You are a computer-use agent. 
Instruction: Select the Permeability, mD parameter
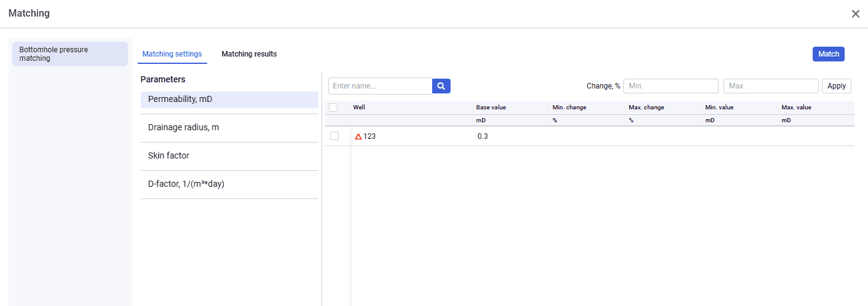point(229,100)
